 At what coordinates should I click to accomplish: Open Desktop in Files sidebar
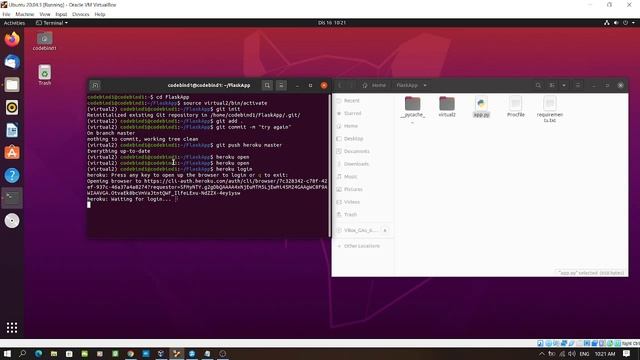[x=363, y=138]
